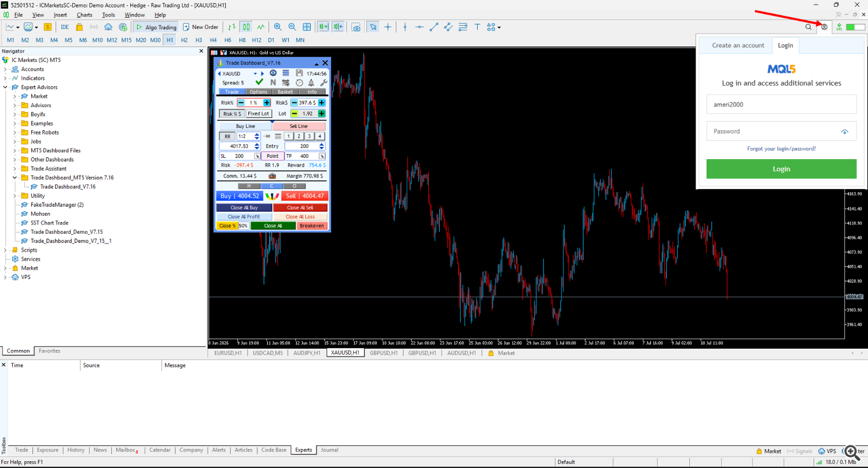Click the search magnifier icon in toolbar
Screen dimensions: 868x468
[808, 27]
